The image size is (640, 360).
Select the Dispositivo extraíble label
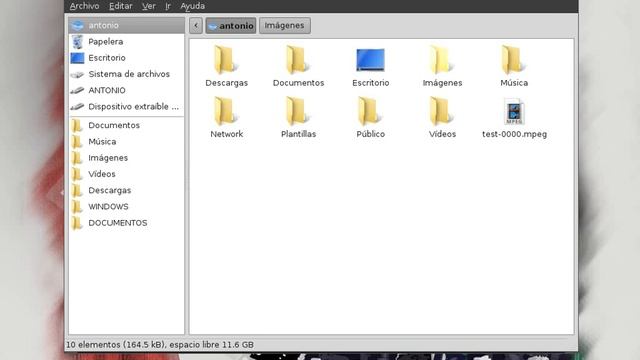coord(133,107)
